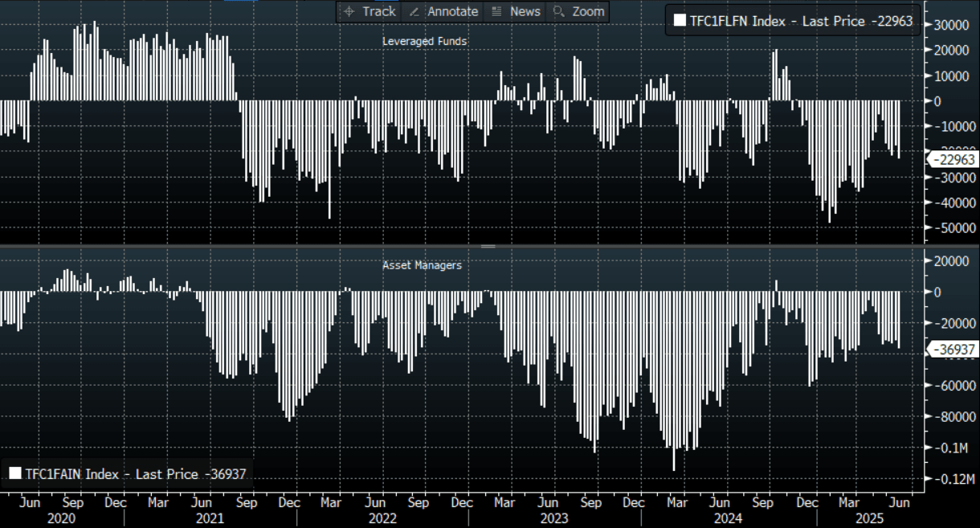This screenshot has height=528, width=980.
Task: Select the Zoom magnifier tool
Action: click(579, 11)
